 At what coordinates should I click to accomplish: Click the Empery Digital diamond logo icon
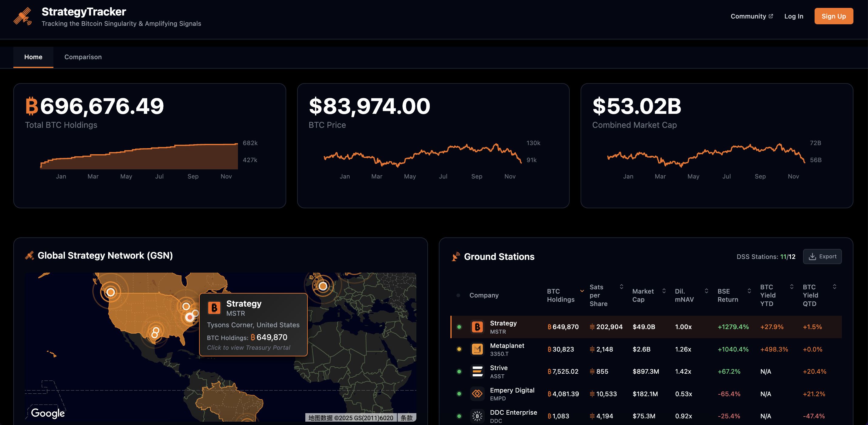coord(477,393)
